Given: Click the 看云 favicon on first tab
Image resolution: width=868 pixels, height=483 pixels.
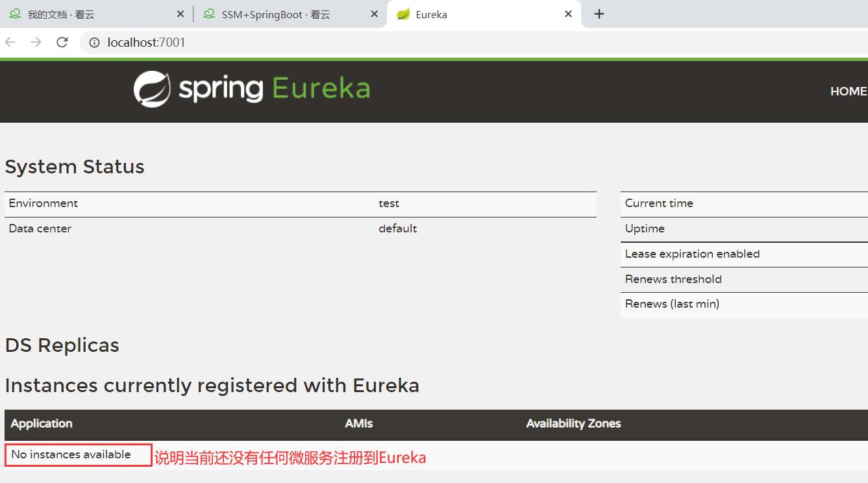Looking at the screenshot, I should pos(15,14).
